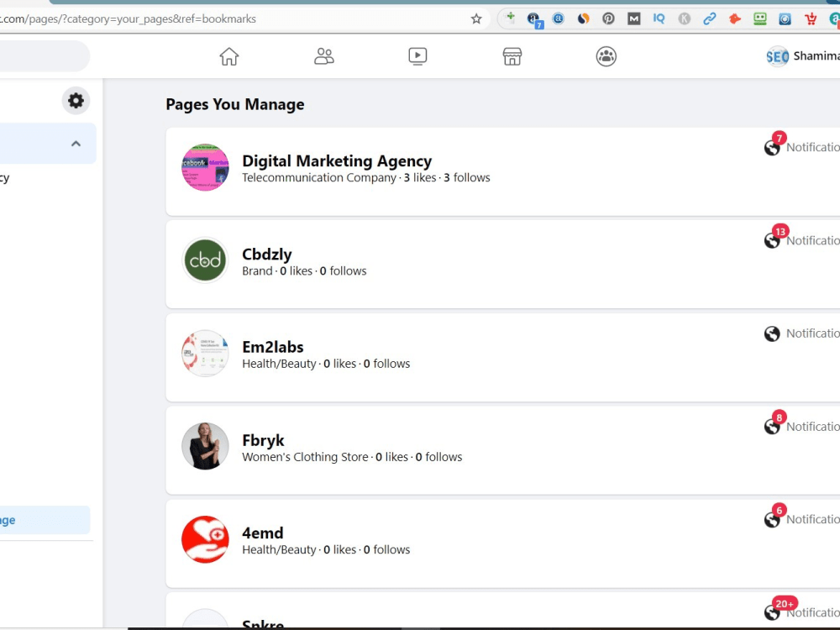
Task: Click 'Health/Beauty' text under 4emd
Action: coord(279,549)
